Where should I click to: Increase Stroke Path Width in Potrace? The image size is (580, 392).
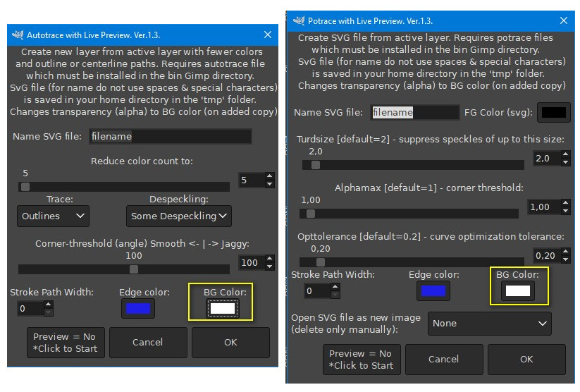[335, 287]
